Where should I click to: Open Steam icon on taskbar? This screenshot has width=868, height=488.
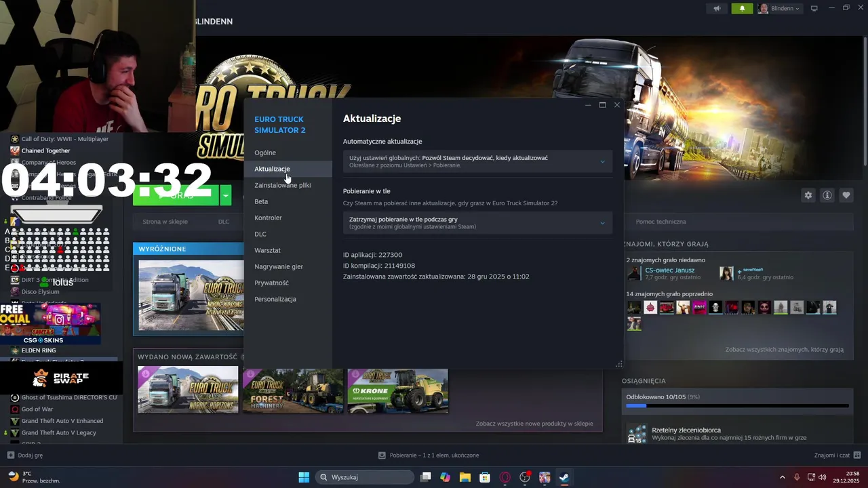click(564, 477)
